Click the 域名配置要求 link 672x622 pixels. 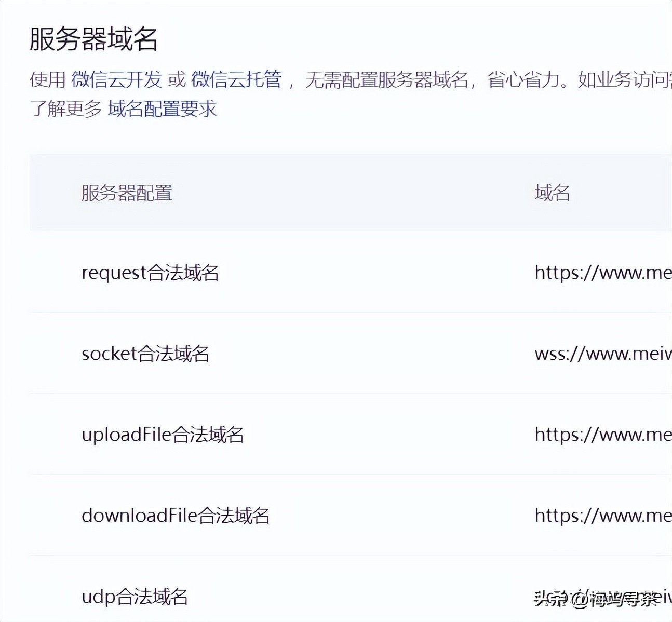pos(162,109)
